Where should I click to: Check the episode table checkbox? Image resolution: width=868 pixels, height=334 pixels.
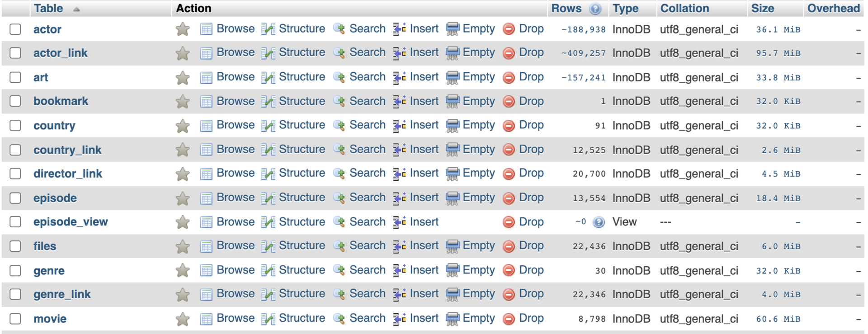[x=15, y=198]
